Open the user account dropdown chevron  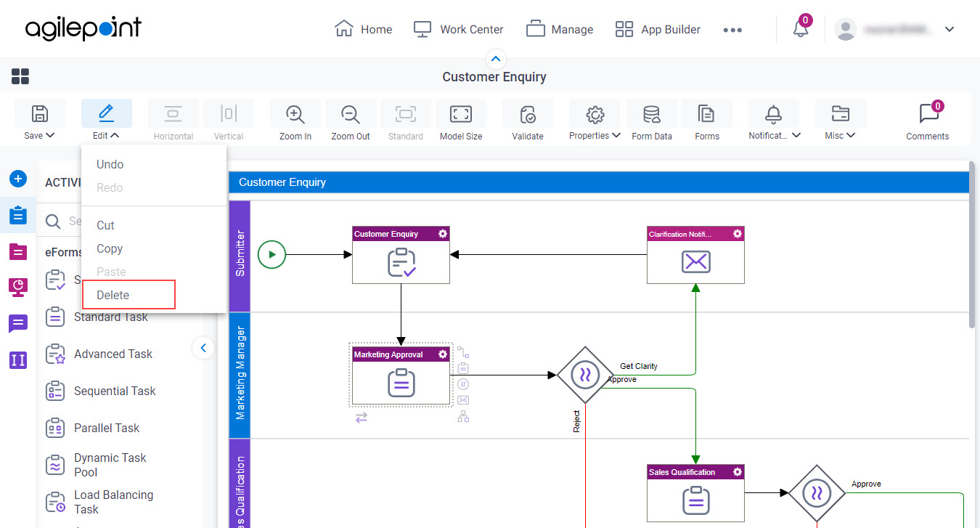pos(949,30)
